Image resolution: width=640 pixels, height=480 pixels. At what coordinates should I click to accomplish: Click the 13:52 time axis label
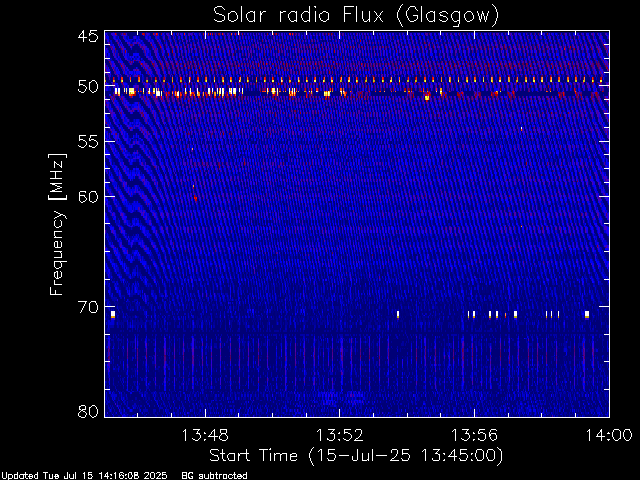coord(340,435)
